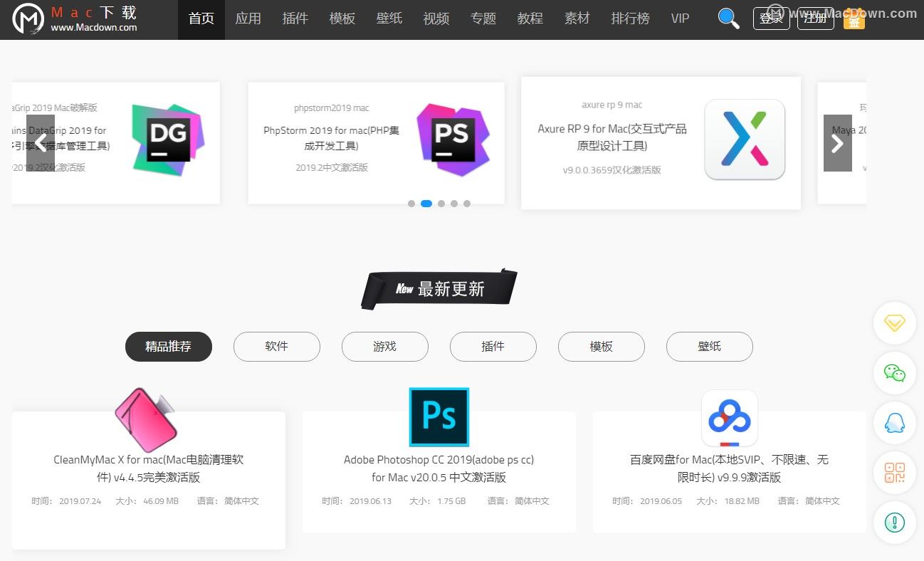Click the 最新更新 ribbon banner

440,288
